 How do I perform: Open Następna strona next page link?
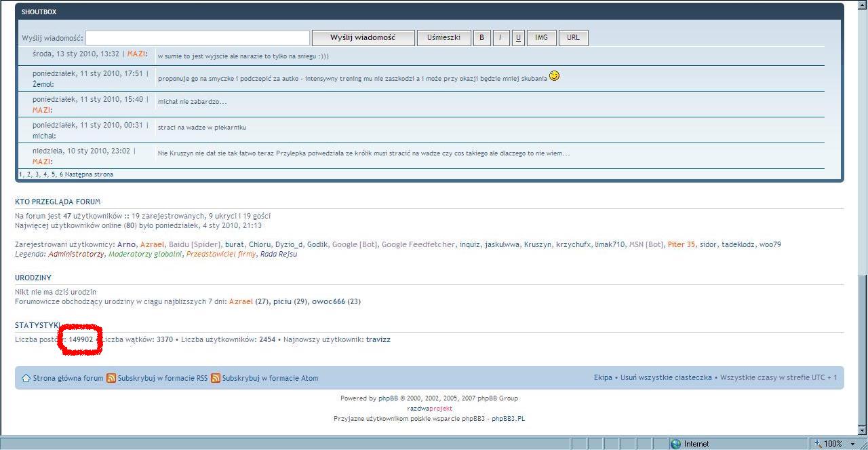89,174
